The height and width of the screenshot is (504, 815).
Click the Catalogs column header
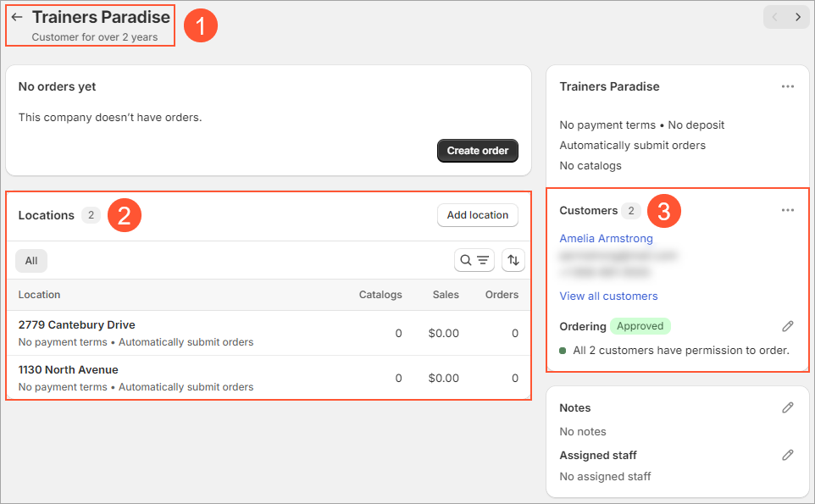coord(380,295)
